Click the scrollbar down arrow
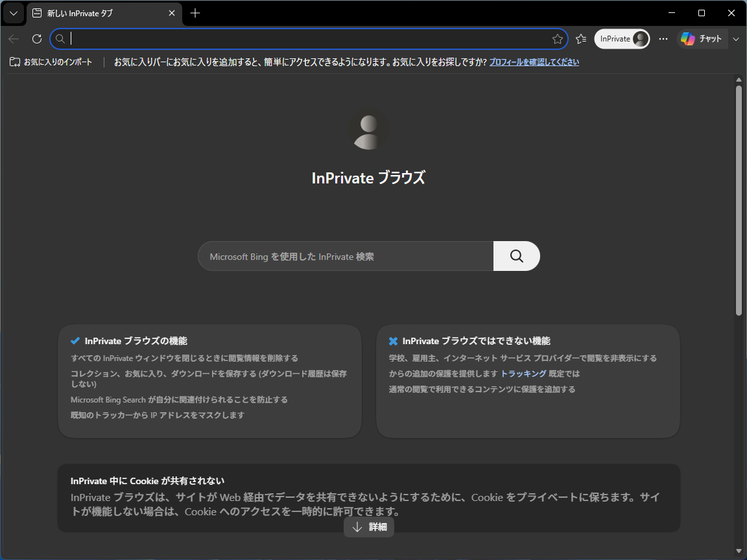Image resolution: width=747 pixels, height=560 pixels. [x=739, y=552]
